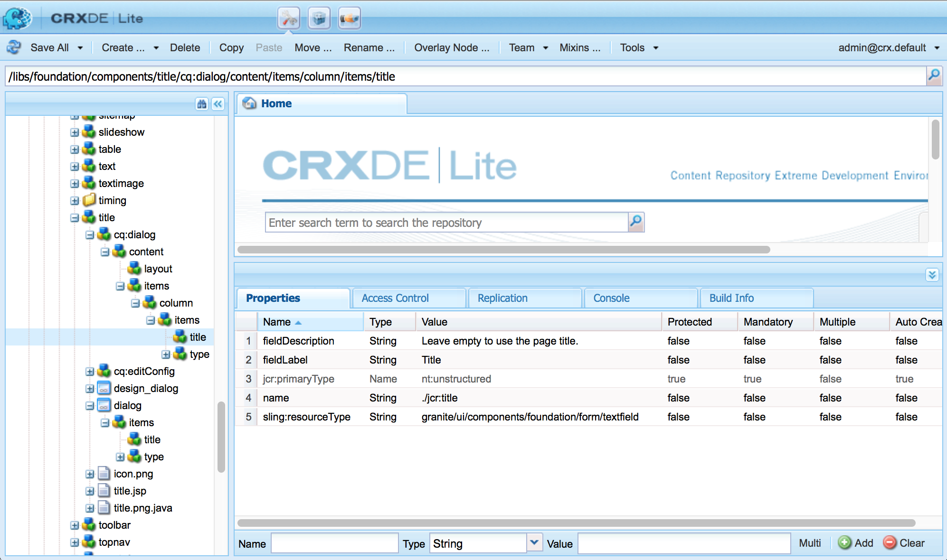Expand the cq:editConfig node
Image resolution: width=947 pixels, height=560 pixels.
coord(90,372)
